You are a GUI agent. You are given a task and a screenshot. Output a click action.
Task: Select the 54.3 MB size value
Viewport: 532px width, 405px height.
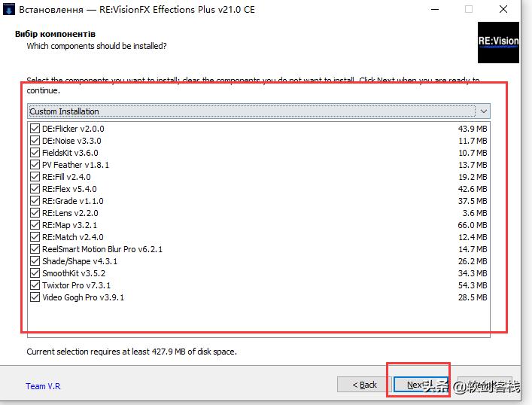point(473,285)
